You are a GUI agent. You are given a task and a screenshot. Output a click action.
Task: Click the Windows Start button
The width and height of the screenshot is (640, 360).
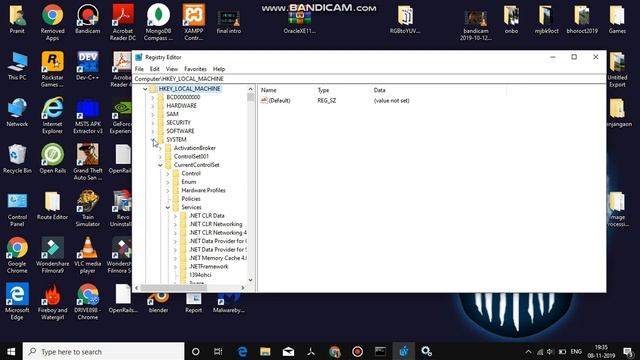click(11, 351)
